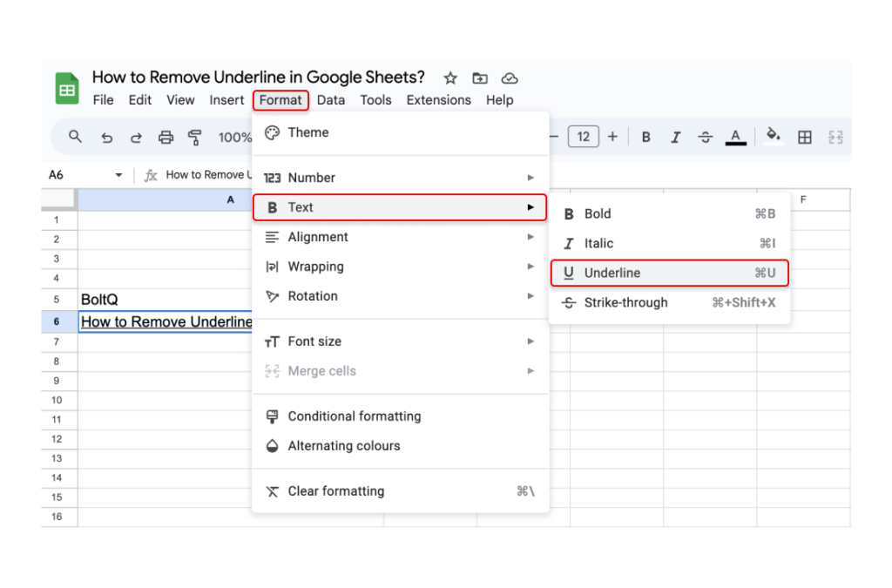This screenshot has width=892, height=588.
Task: Select row 16 header
Action: [59, 517]
